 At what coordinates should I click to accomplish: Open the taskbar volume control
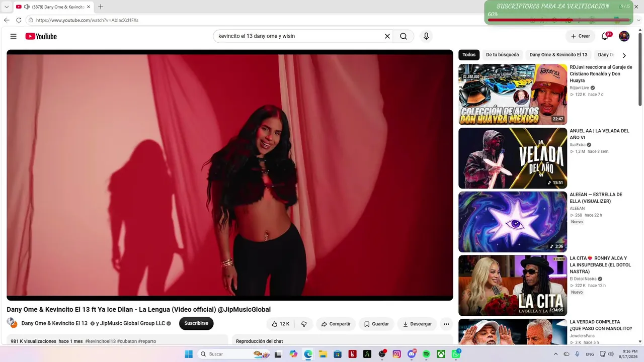coord(611,354)
